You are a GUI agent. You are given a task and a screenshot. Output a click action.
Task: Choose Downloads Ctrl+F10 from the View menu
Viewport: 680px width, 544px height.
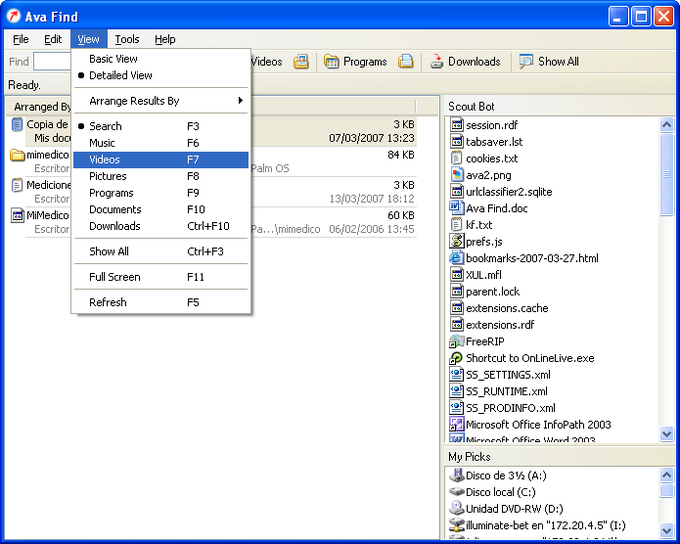pyautogui.click(x=161, y=226)
